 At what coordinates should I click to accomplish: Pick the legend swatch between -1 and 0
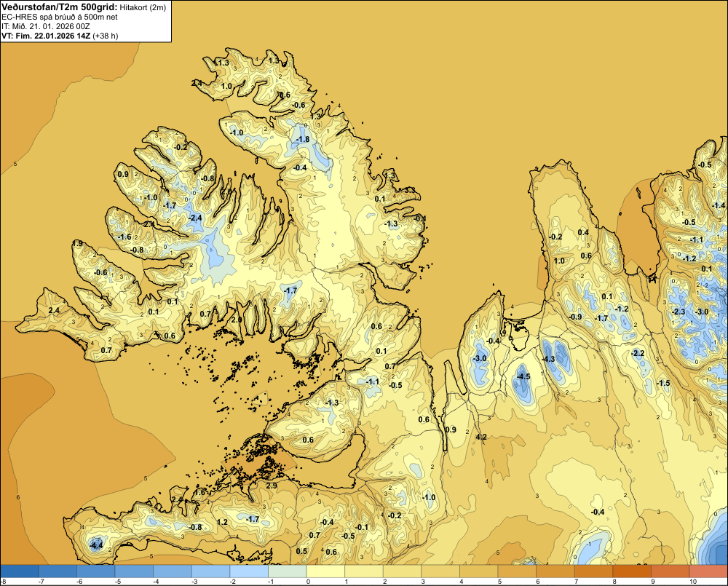pyautogui.click(x=288, y=571)
